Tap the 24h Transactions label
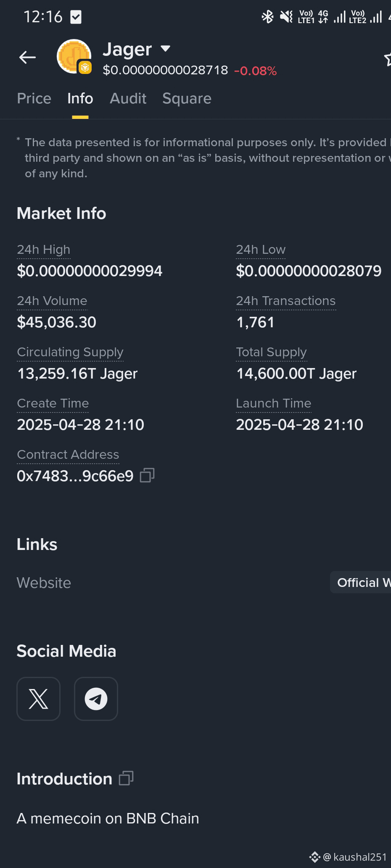The image size is (391, 868). click(x=286, y=301)
